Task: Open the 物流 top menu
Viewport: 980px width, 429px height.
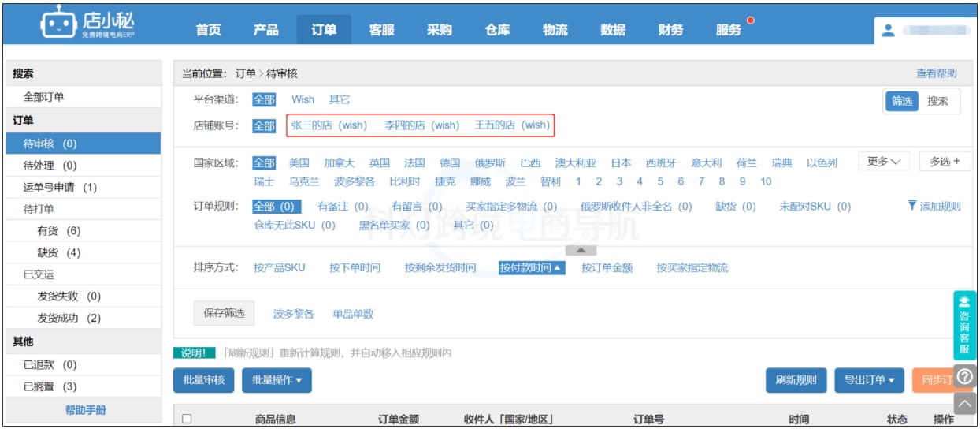Action: (x=555, y=30)
